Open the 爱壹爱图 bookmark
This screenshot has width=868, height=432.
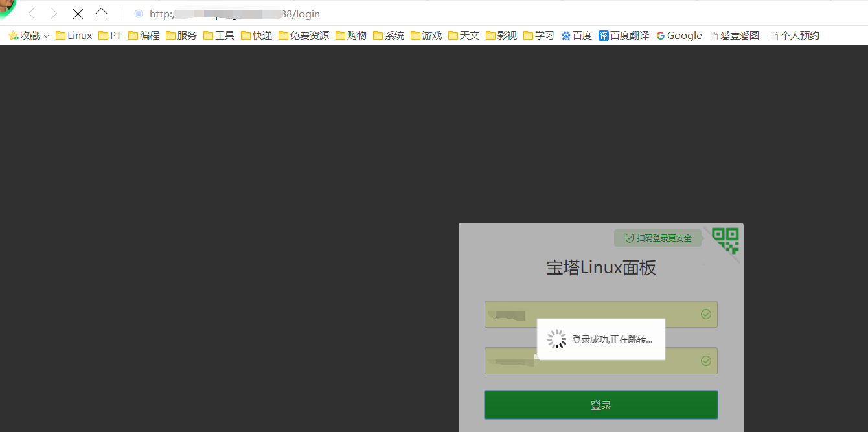point(735,36)
